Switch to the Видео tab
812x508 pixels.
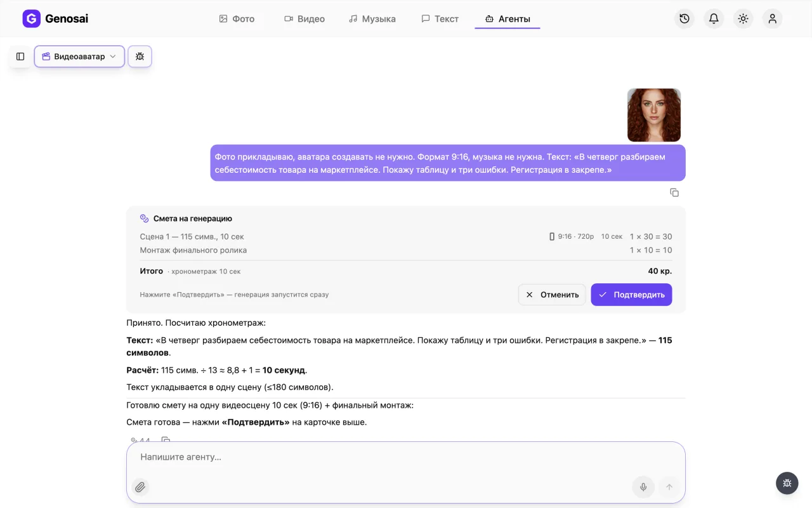point(304,19)
